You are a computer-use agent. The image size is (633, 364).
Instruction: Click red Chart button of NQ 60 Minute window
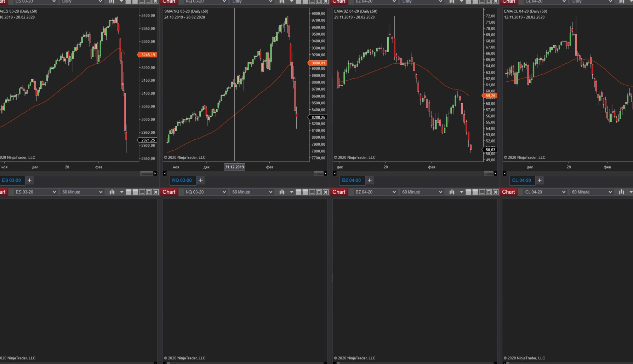169,192
